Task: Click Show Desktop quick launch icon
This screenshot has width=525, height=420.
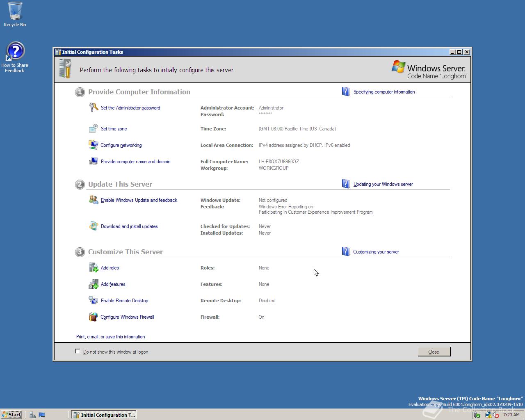Action: 42,415
